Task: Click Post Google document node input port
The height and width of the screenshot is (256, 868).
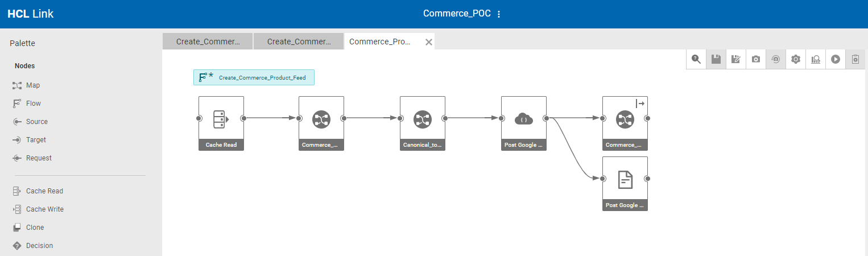Action: pos(603,179)
